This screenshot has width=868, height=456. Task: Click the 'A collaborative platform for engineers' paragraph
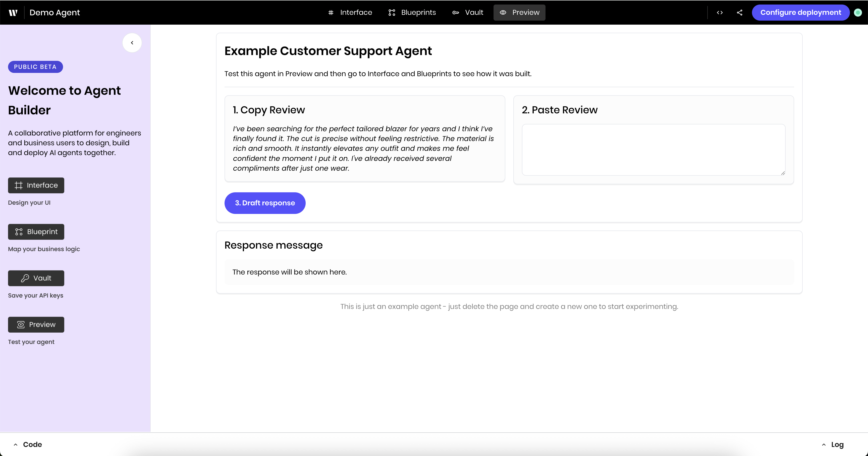(x=74, y=143)
